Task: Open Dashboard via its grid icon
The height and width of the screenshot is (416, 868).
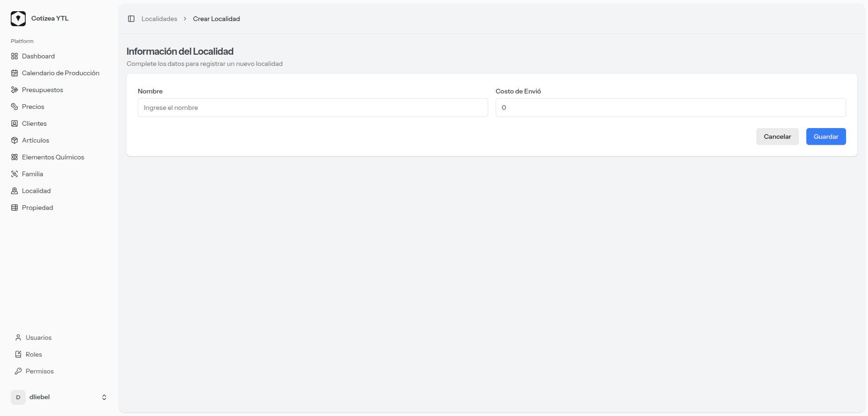Action: point(14,56)
